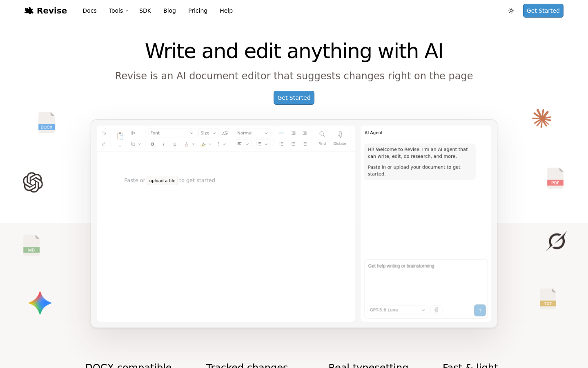The height and width of the screenshot is (368, 588).
Task: Open the SDK nav link
Action: (x=145, y=11)
